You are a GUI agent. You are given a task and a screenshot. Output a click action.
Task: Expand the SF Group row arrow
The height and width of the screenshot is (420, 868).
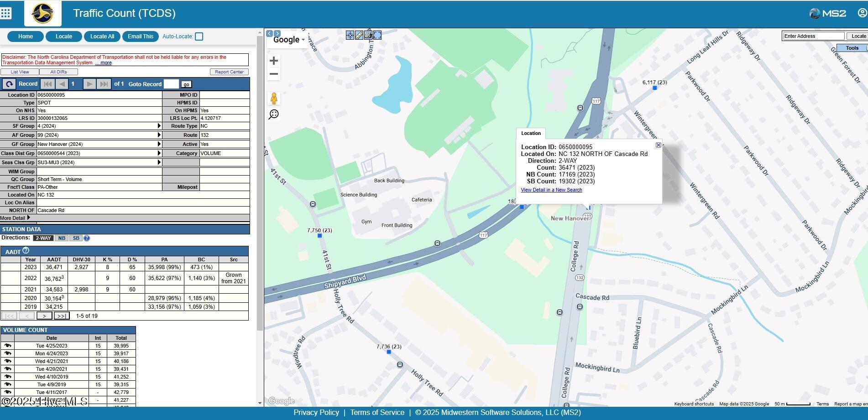point(159,126)
